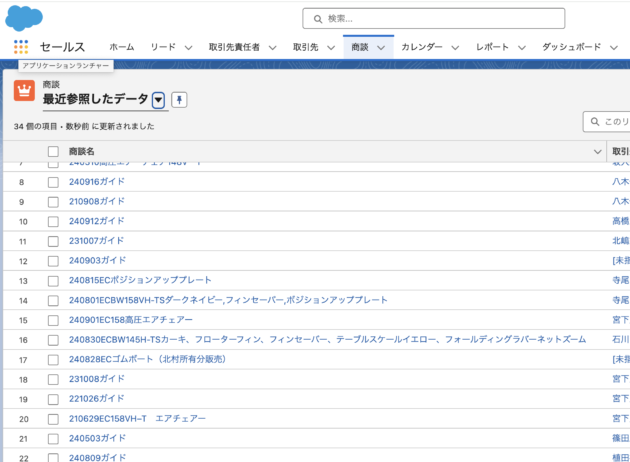The height and width of the screenshot is (462, 630).
Task: Tick the select-all checkbox in header
Action: pos(53,151)
